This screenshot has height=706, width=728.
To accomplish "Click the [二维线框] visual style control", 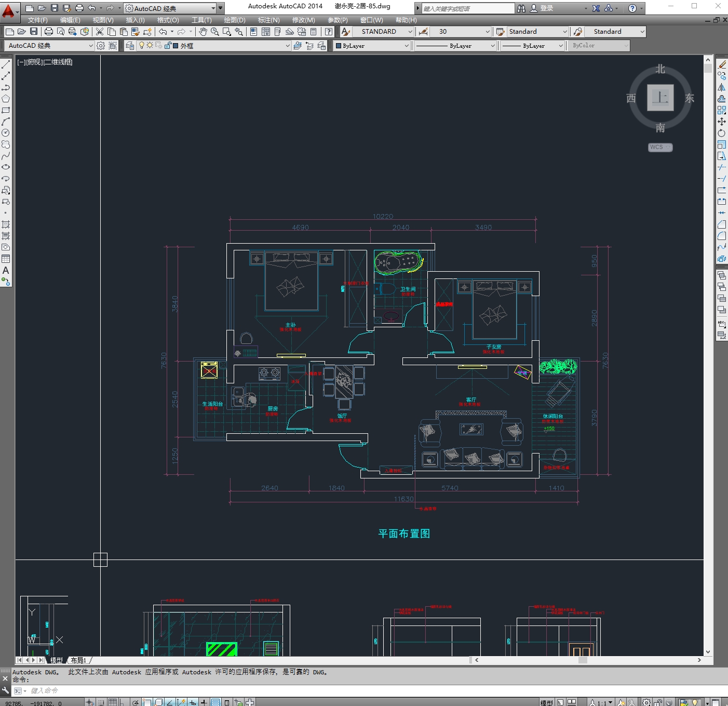I will (x=58, y=62).
